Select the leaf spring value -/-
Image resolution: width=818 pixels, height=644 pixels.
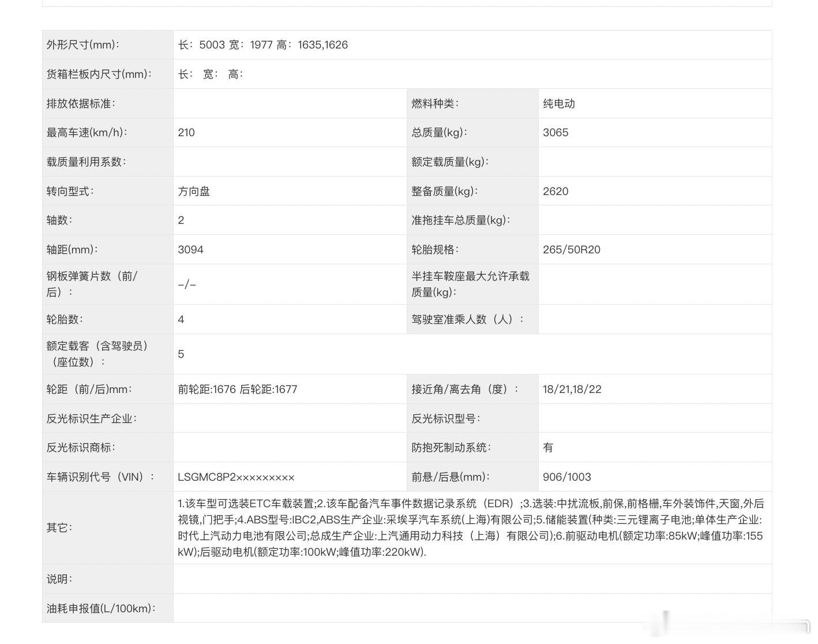(187, 284)
